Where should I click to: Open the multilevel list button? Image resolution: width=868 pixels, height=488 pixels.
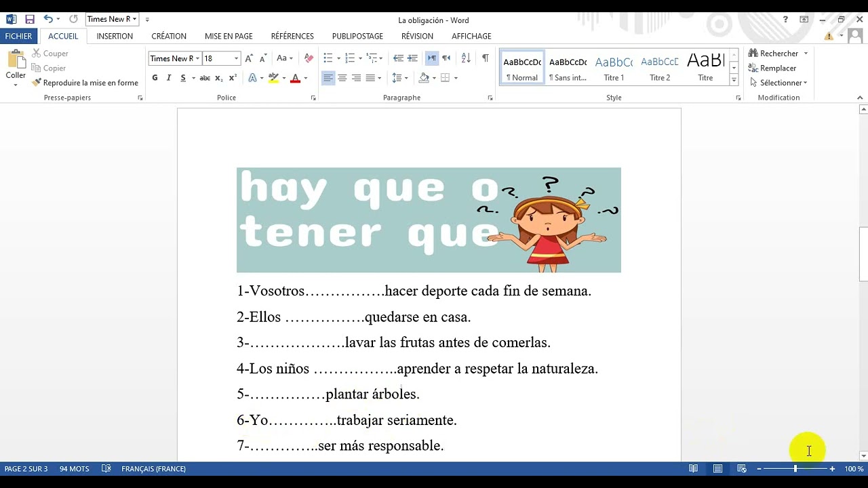pos(372,58)
